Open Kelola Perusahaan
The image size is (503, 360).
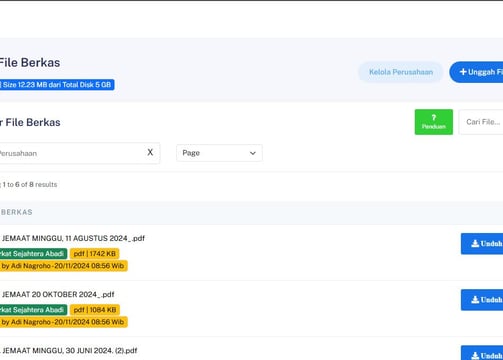pyautogui.click(x=401, y=72)
